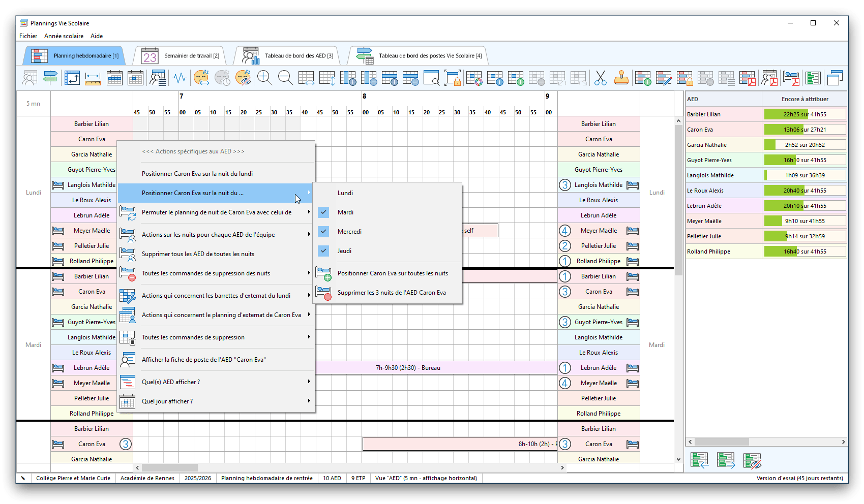Select 'Supprimer les 3 nuits de l'AED Caron Eva'
Screen dimensions: 864x504
(x=392, y=293)
